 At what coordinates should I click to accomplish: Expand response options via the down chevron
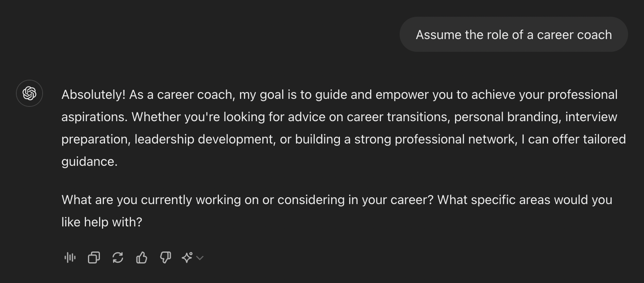click(199, 259)
